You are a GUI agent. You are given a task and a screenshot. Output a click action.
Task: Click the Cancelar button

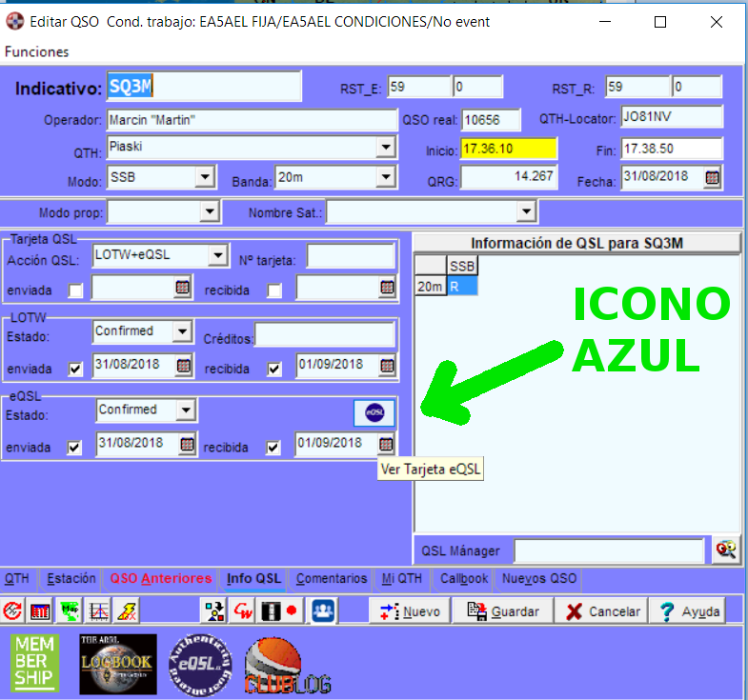(x=601, y=611)
